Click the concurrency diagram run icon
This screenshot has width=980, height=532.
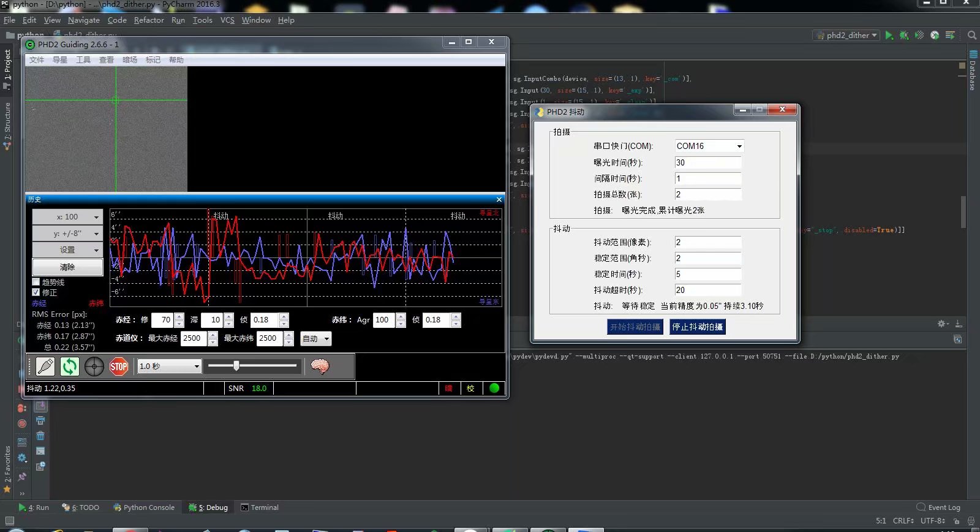tap(950, 36)
